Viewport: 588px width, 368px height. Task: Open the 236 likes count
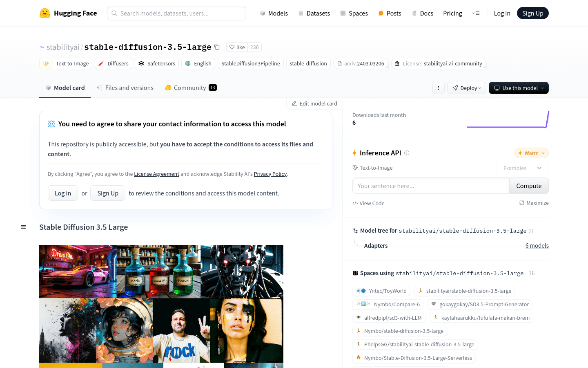pos(254,47)
